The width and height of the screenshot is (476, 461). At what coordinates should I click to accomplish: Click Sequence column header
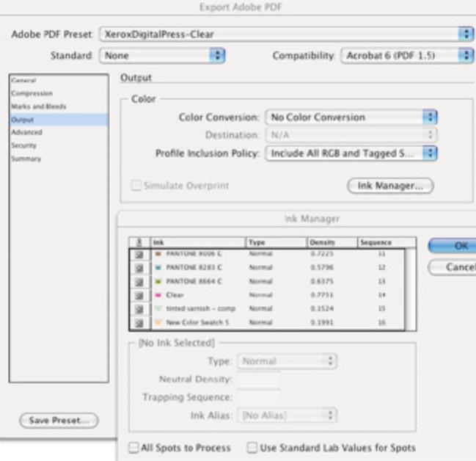pyautogui.click(x=387, y=242)
